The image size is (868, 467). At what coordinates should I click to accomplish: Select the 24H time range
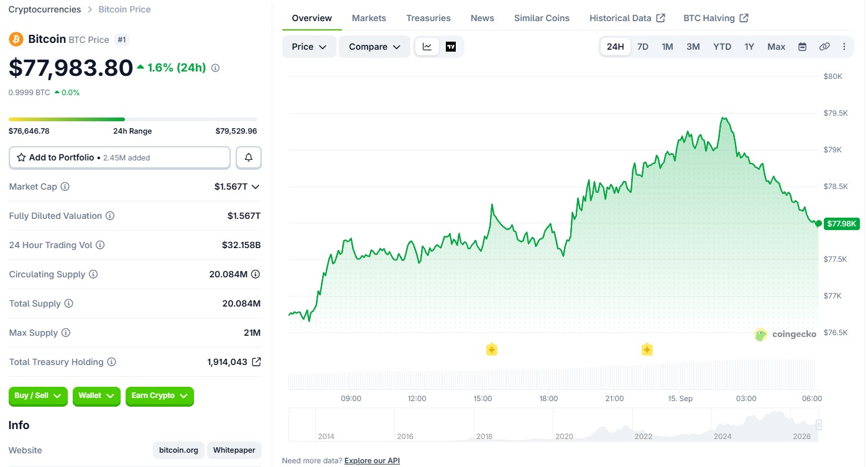[615, 47]
